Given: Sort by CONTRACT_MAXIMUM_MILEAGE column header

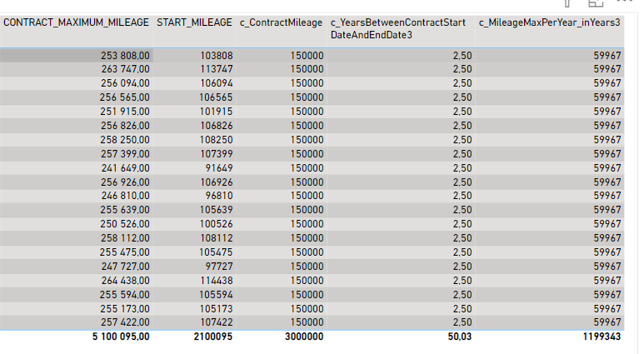Looking at the screenshot, I should pos(76,22).
